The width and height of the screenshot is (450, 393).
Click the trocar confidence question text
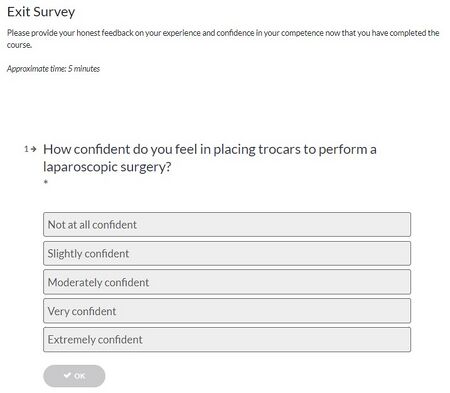coord(210,158)
